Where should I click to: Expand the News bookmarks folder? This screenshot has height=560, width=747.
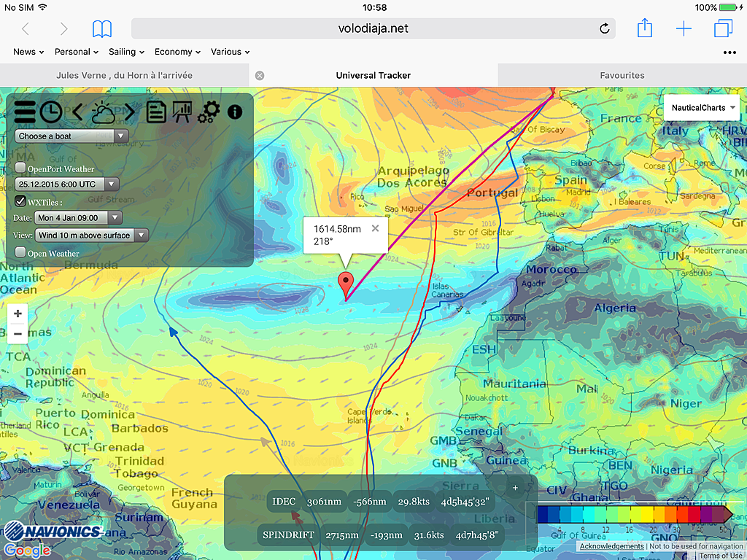click(28, 52)
